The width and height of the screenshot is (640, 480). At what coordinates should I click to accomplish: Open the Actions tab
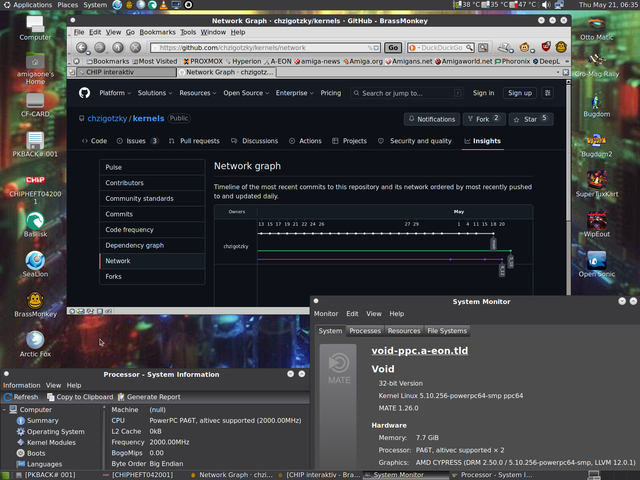pyautogui.click(x=305, y=141)
